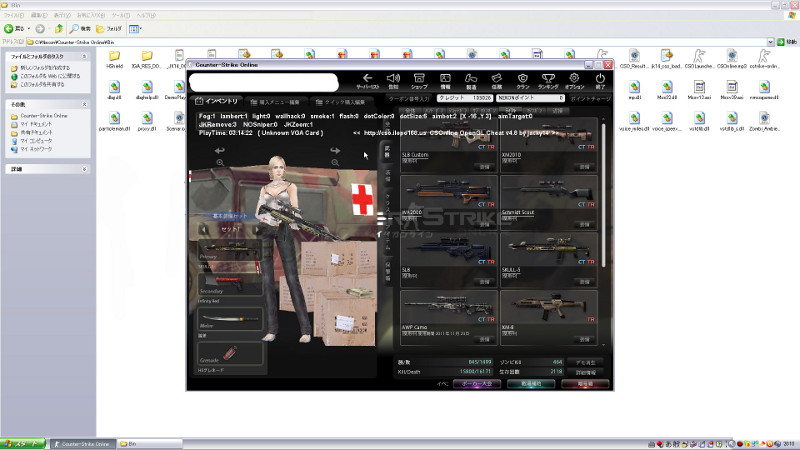Zoom in character with left magnifier
Screen dimensions: 800x450
coord(220,163)
